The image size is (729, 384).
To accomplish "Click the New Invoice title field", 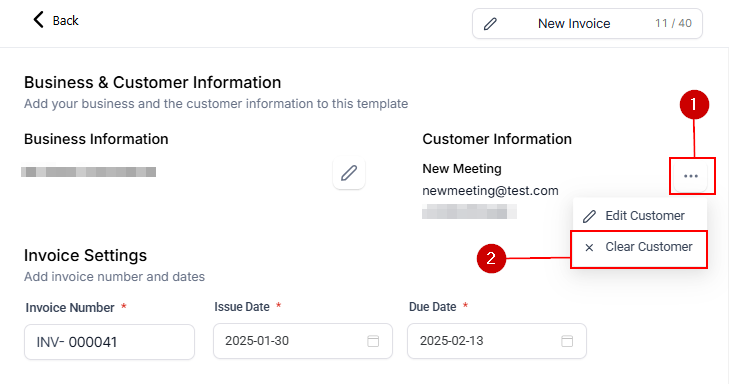I will tap(587, 23).
